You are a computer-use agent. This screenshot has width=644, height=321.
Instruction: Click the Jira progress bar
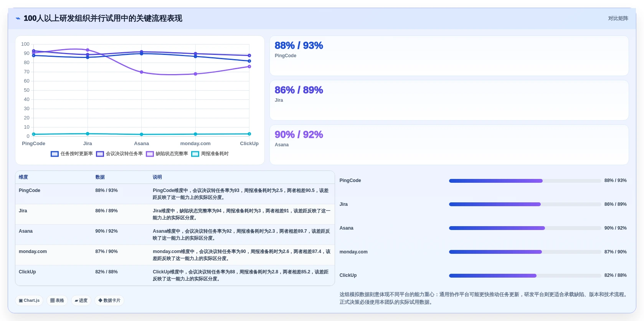click(525, 204)
